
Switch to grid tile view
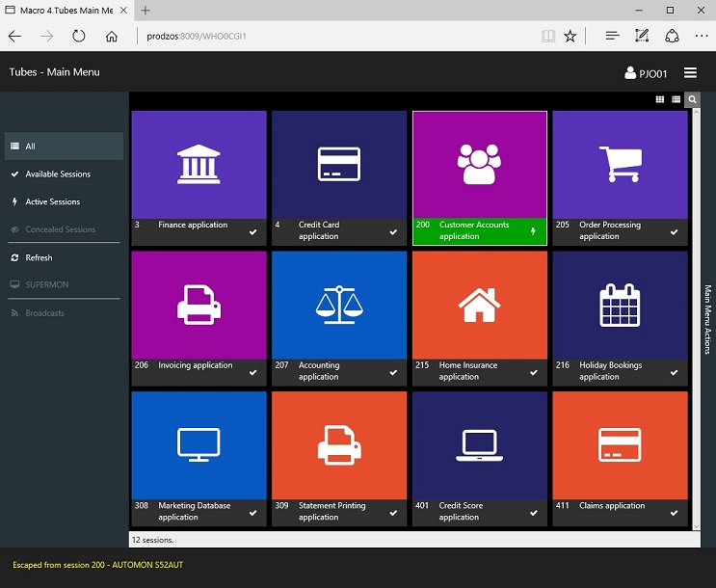click(660, 99)
